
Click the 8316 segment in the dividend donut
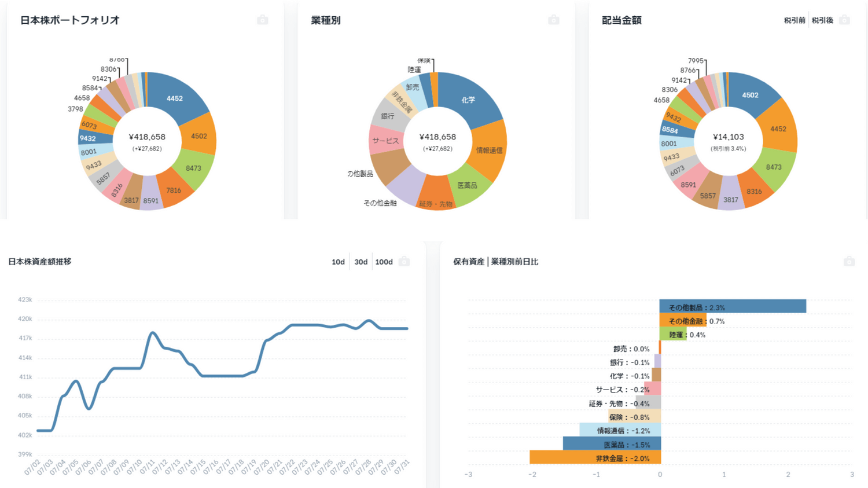click(754, 191)
